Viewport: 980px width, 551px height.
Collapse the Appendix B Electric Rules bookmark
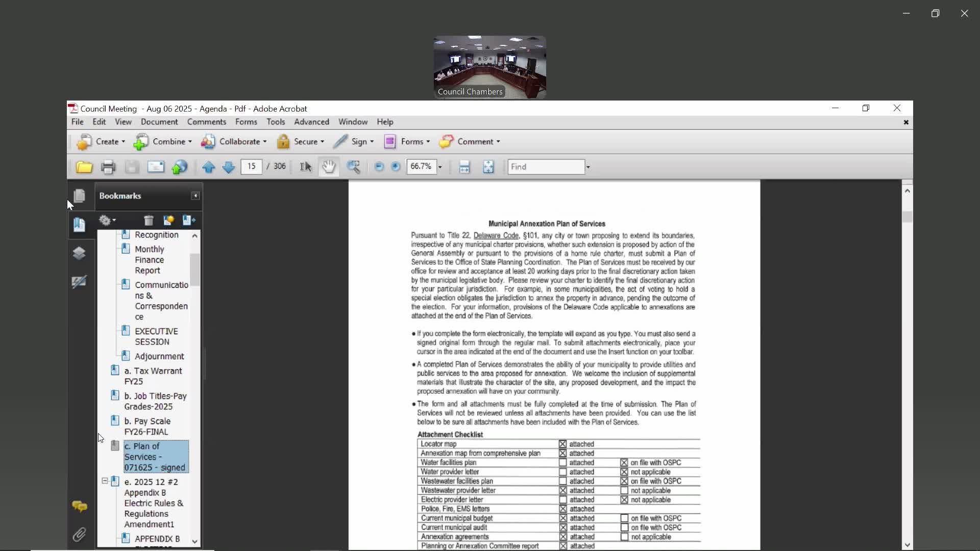pos(105,481)
